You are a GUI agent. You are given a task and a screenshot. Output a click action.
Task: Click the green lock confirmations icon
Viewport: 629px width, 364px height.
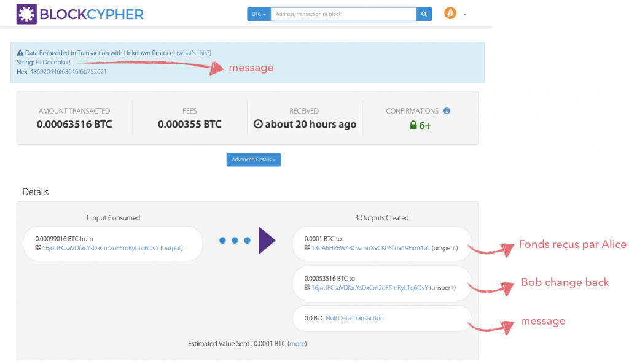point(413,125)
